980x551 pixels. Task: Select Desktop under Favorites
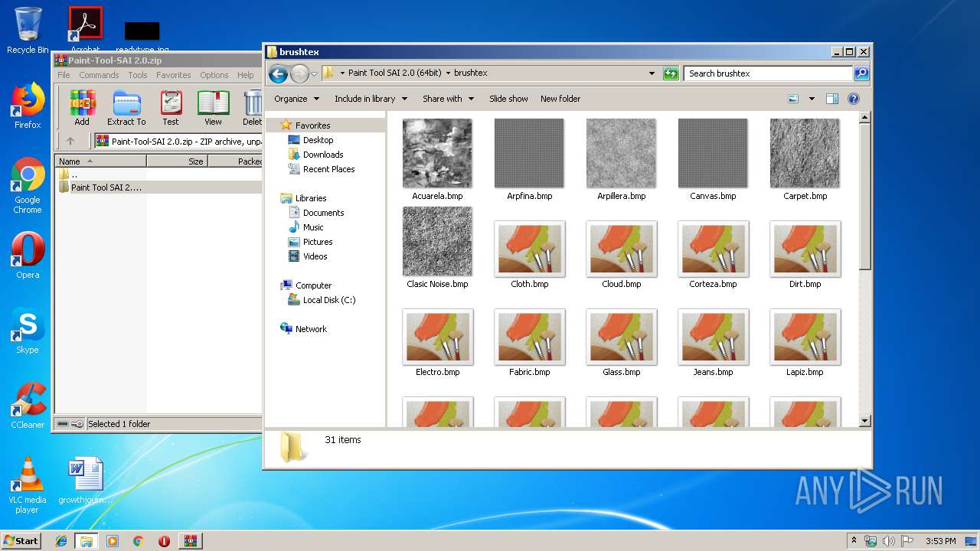coord(318,140)
